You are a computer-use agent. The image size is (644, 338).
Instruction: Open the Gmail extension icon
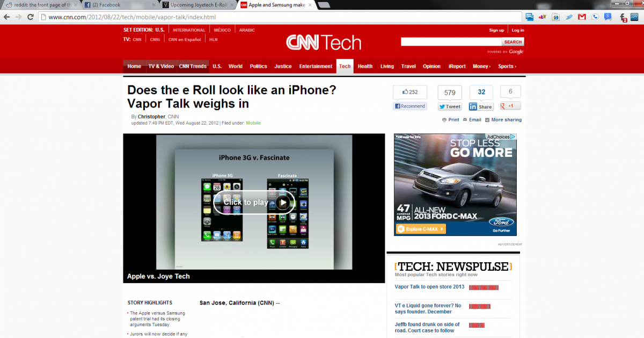(x=582, y=17)
